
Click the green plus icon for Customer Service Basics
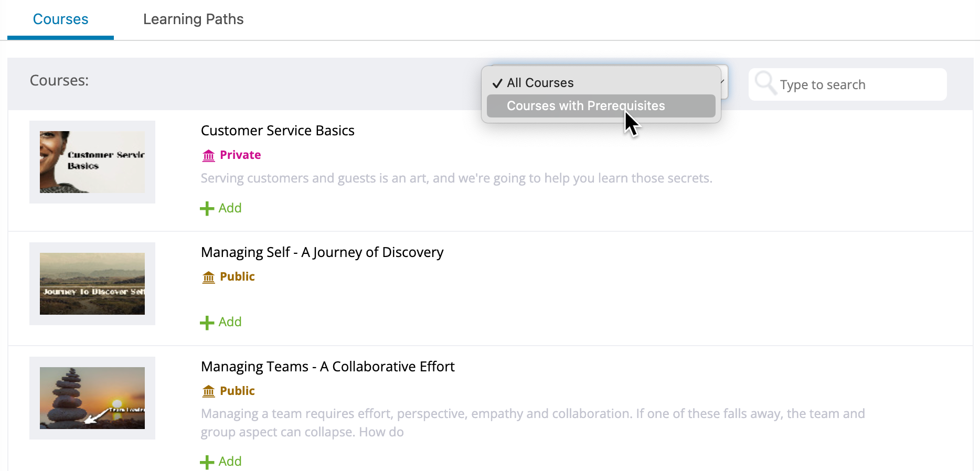click(x=206, y=208)
